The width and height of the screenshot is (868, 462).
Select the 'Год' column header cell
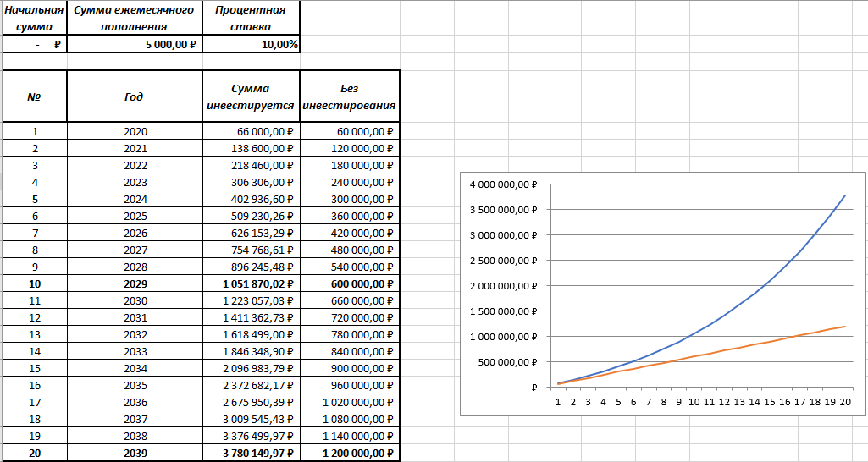point(135,96)
